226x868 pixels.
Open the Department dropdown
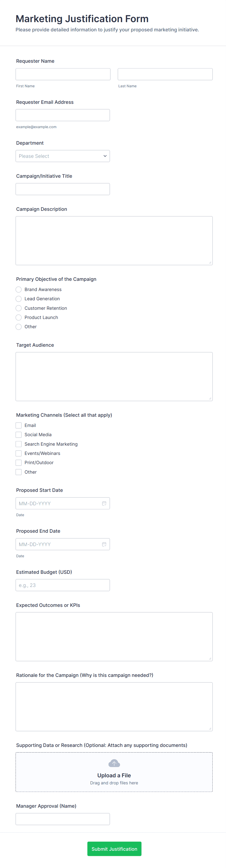(63, 156)
